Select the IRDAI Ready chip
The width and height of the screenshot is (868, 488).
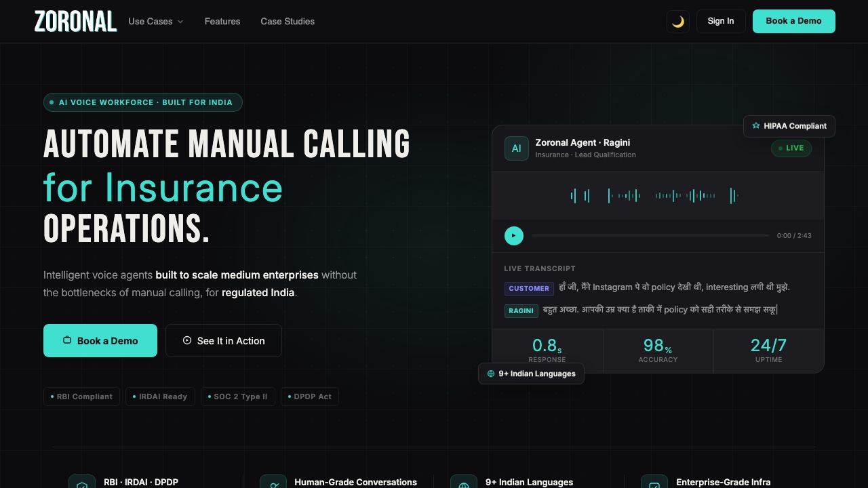click(x=161, y=396)
